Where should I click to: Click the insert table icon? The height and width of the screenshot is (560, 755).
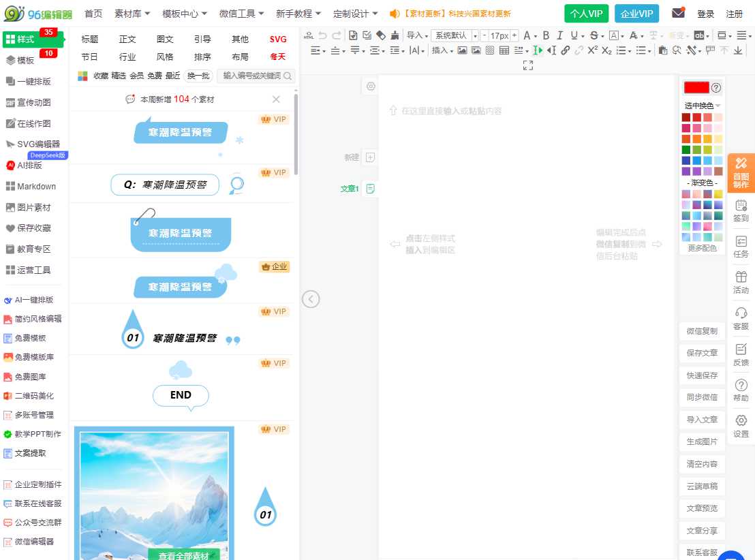(503, 50)
